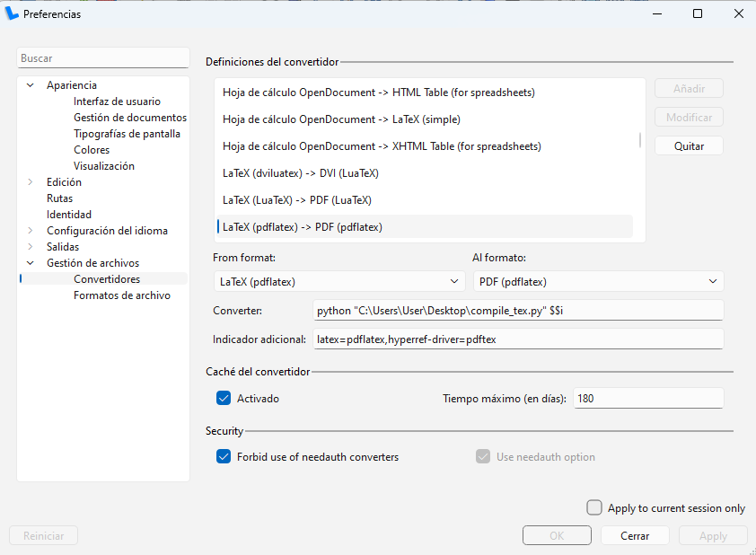The image size is (756, 555).
Task: Click the Converter command text field
Action: [516, 311]
